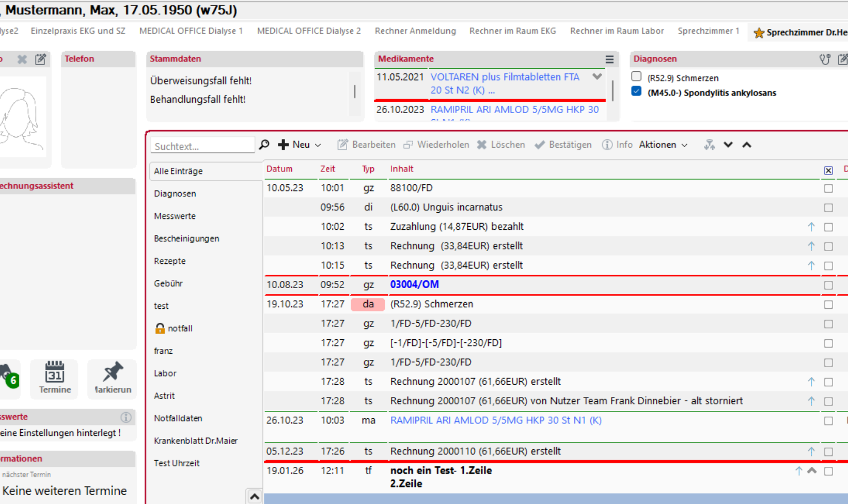Click the info icon in Messwerte panel
Image resolution: width=848 pixels, height=504 pixels.
125,417
